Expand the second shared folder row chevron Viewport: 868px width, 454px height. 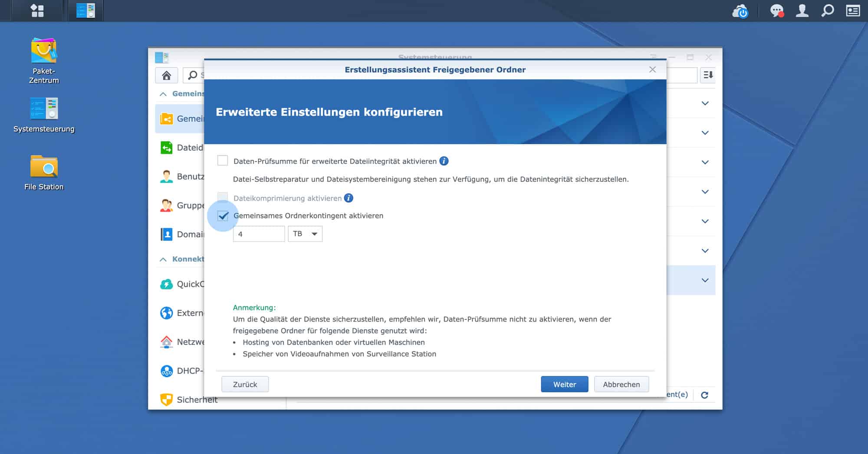click(705, 133)
